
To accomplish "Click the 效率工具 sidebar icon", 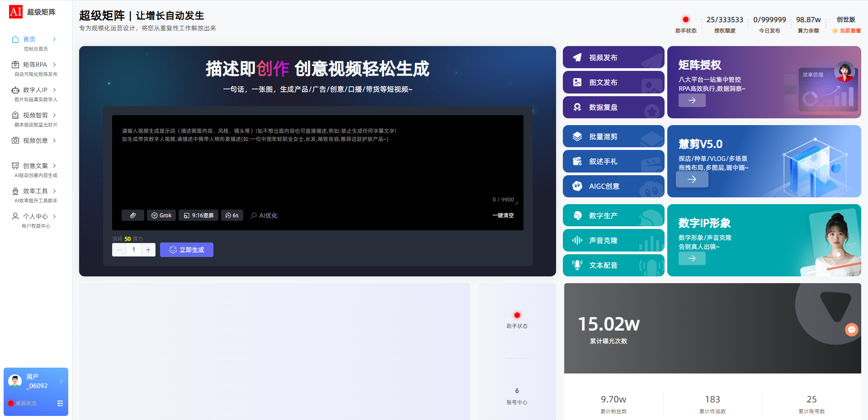I will coord(15,191).
